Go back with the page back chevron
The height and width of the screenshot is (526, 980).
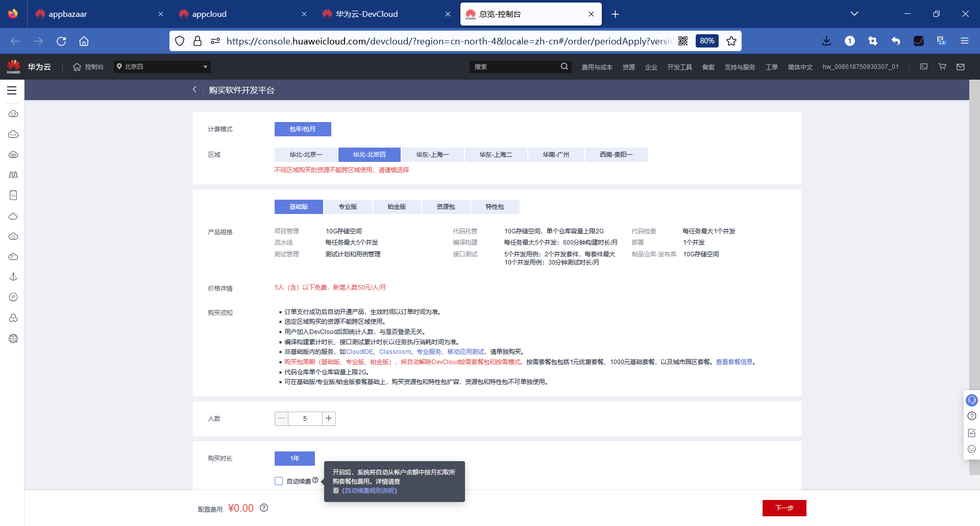click(194, 89)
